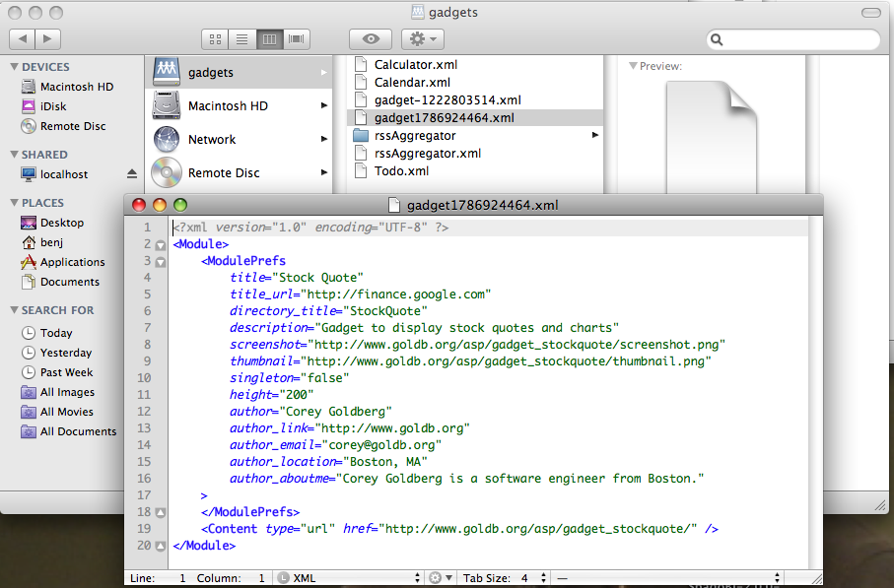Open Past Week saved search

66,372
